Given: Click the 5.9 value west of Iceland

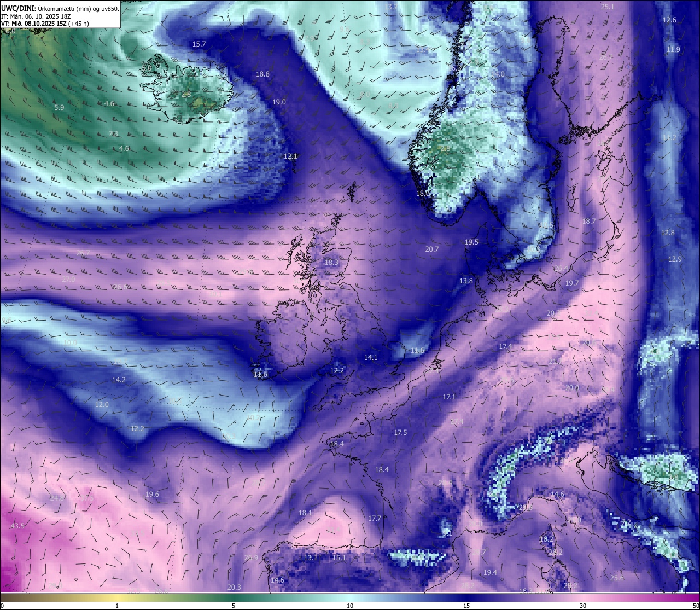Looking at the screenshot, I should click(x=59, y=108).
